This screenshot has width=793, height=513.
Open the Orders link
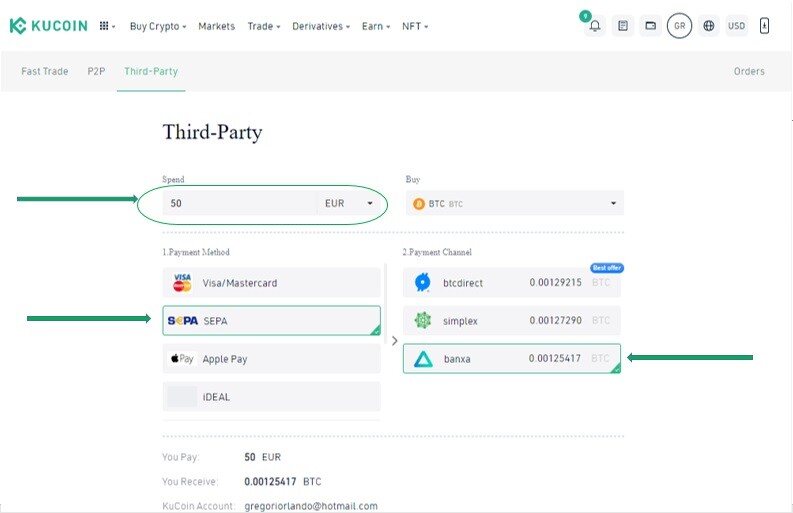pyautogui.click(x=749, y=71)
